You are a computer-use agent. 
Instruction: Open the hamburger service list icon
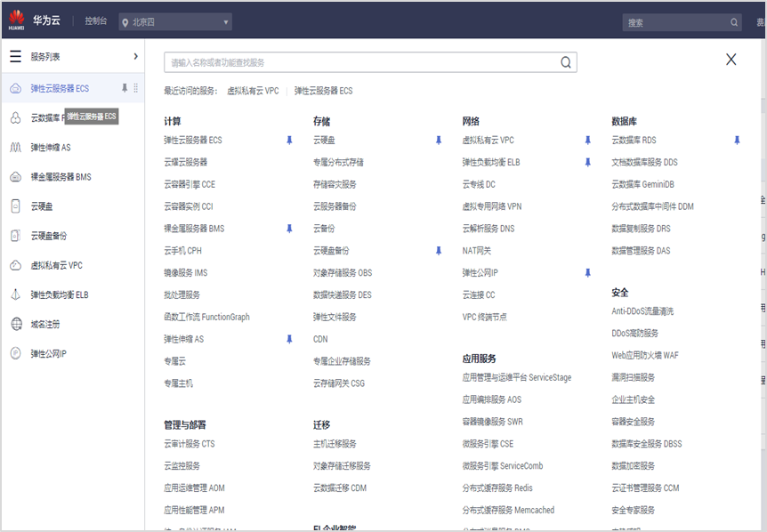pyautogui.click(x=16, y=56)
